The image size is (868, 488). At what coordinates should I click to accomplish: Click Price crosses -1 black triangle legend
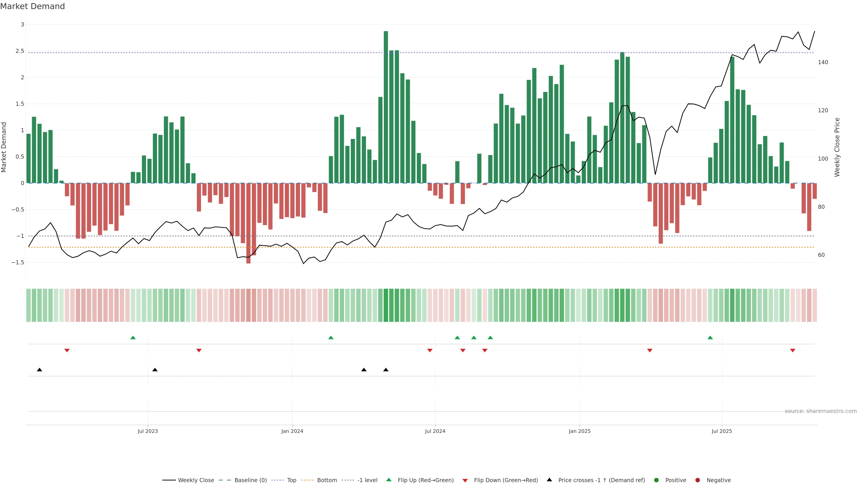click(549, 480)
